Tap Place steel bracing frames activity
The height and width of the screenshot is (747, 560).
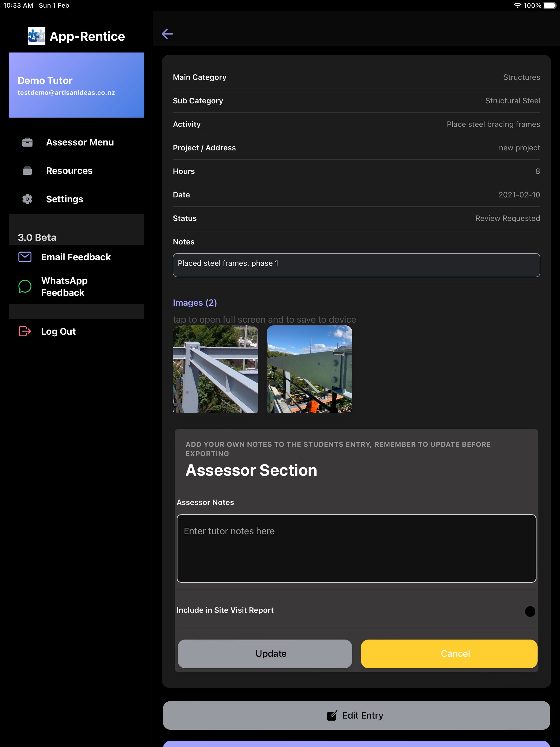tap(493, 124)
